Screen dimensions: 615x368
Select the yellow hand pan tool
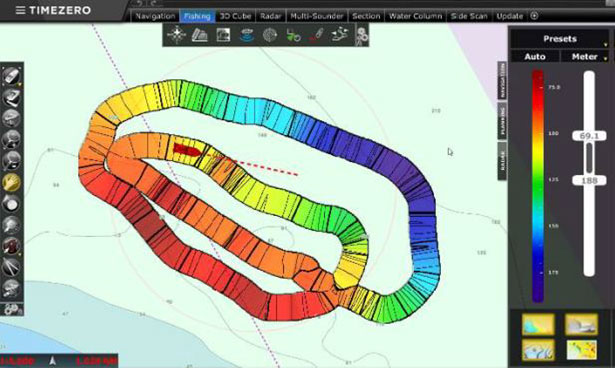[x=11, y=183]
